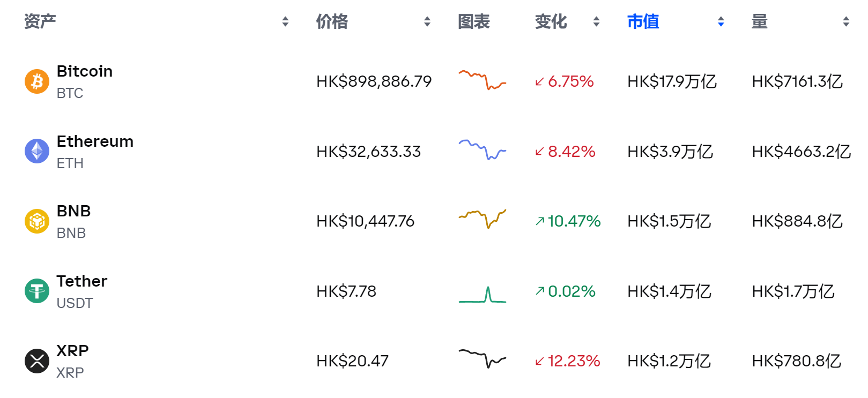This screenshot has width=868, height=398.
Task: Click BNB's 10.47% change value
Action: pyautogui.click(x=574, y=221)
